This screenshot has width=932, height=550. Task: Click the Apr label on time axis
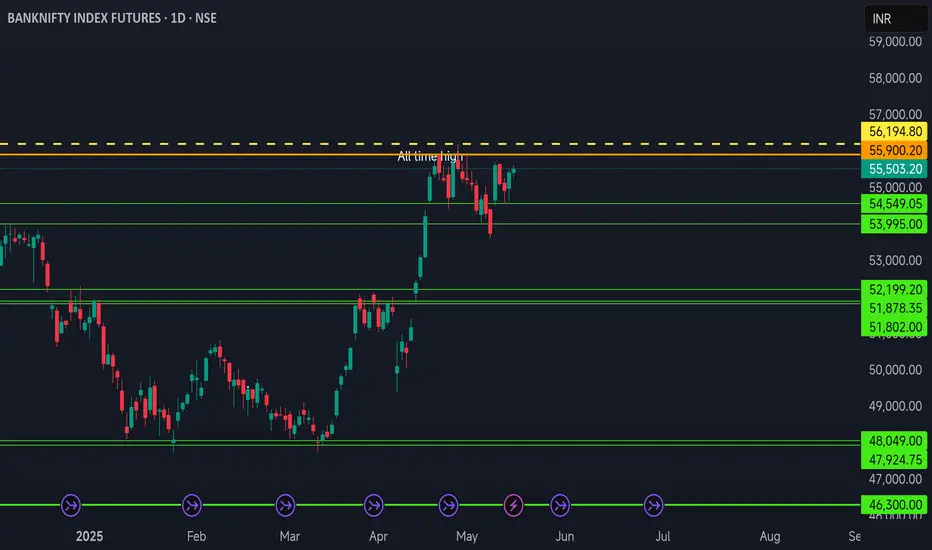378,536
